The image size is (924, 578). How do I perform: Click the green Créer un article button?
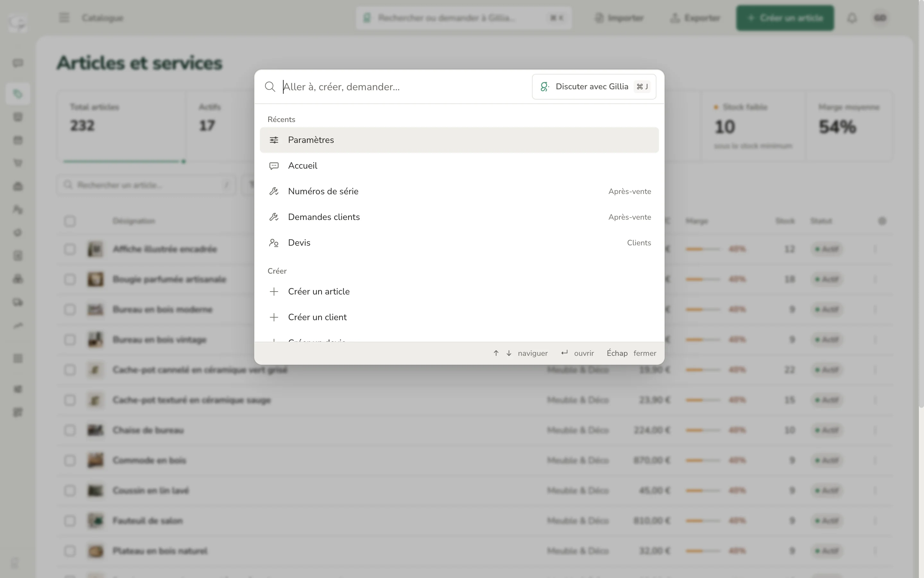[x=785, y=18]
